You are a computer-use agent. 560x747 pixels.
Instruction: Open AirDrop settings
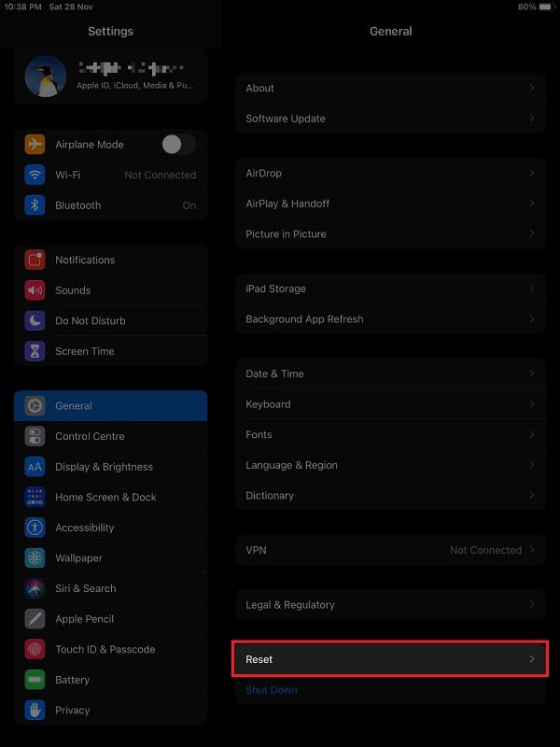click(x=390, y=173)
